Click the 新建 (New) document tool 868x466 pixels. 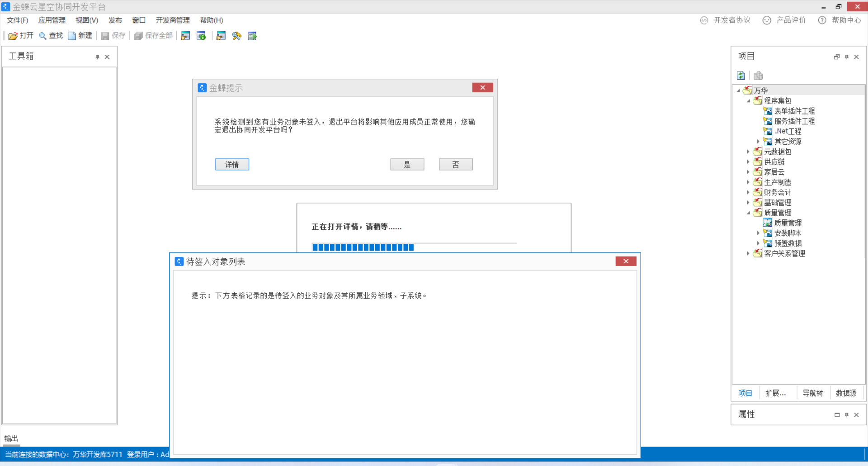tap(80, 36)
